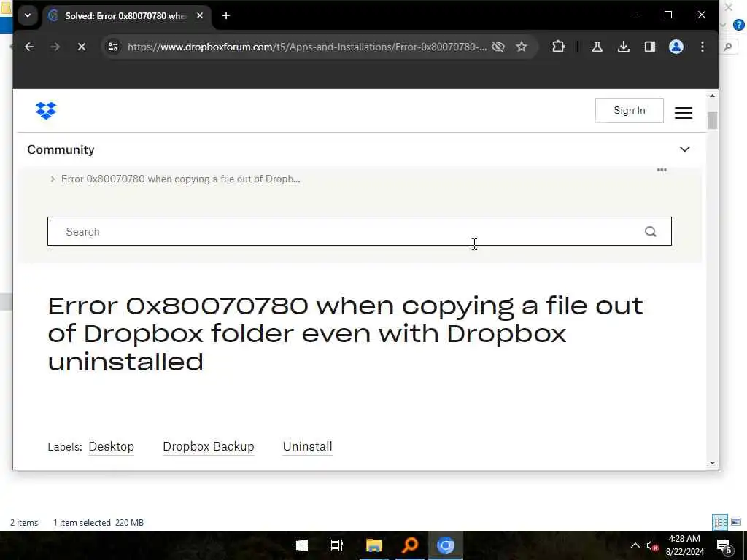Click the muted speaker volume icon

[x=652, y=545]
